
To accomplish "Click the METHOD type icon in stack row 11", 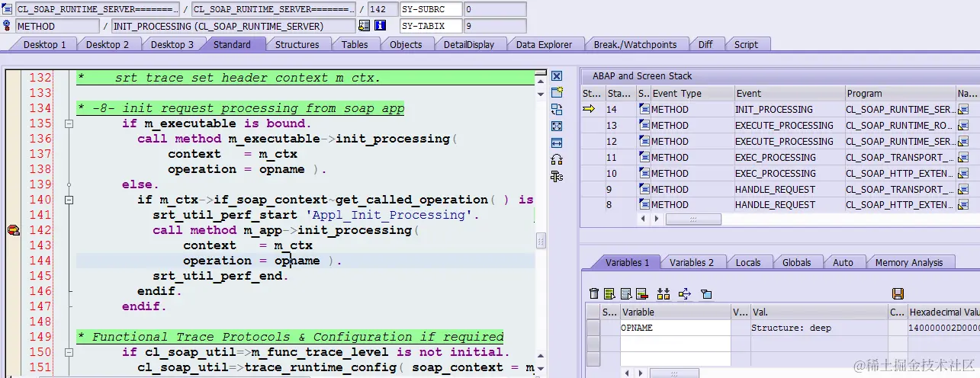I will (x=644, y=158).
